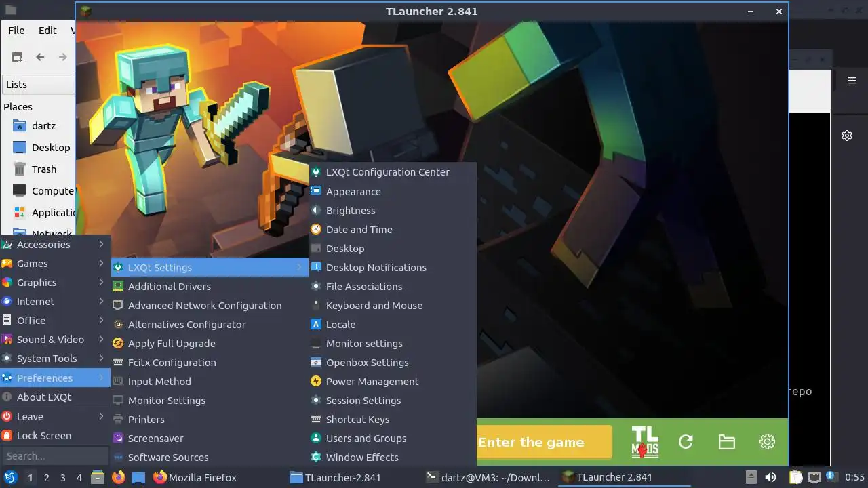Click the clipboard icon in system tray
The height and width of the screenshot is (488, 868).
(x=796, y=477)
